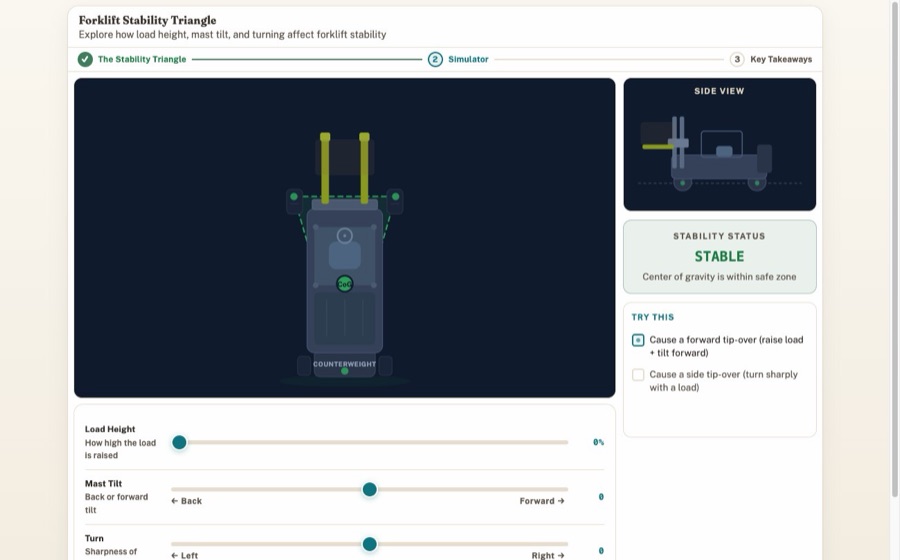
Task: Click the left front wheel green dot
Action: pyautogui.click(x=294, y=197)
